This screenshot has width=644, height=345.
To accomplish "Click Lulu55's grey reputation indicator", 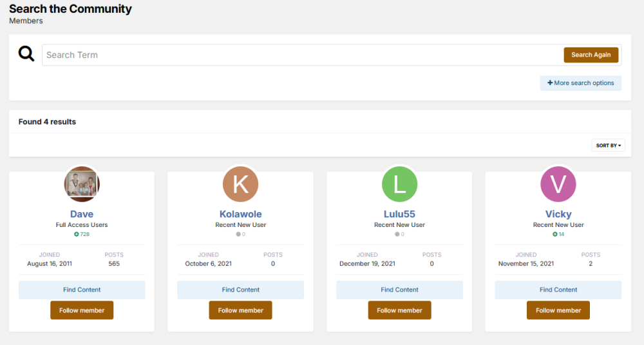I will click(399, 234).
